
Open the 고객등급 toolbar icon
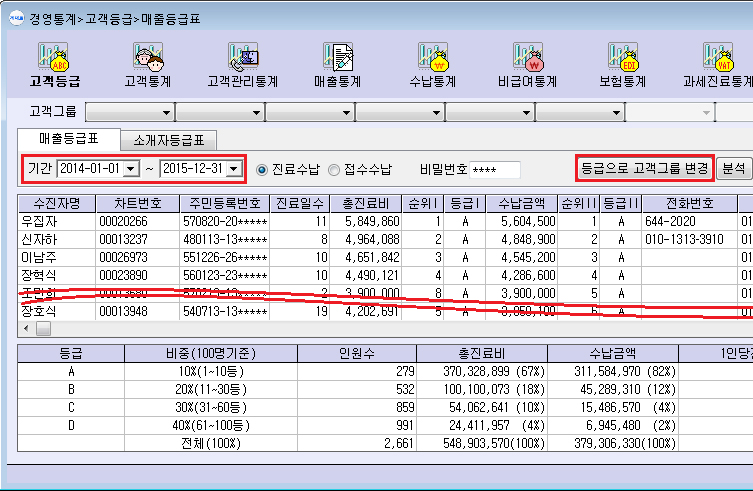[55, 65]
